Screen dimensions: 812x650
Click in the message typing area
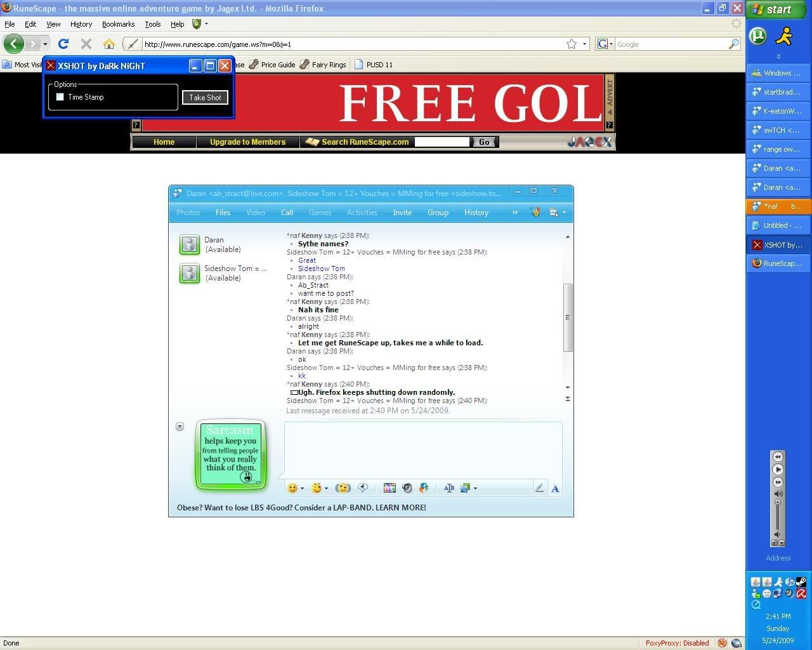pos(423,449)
